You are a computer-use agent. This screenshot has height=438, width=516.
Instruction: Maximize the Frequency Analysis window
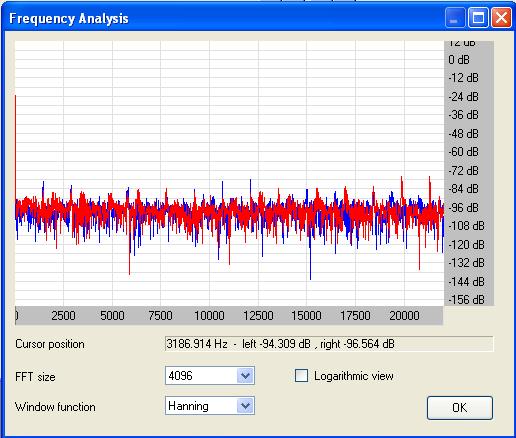click(478, 18)
